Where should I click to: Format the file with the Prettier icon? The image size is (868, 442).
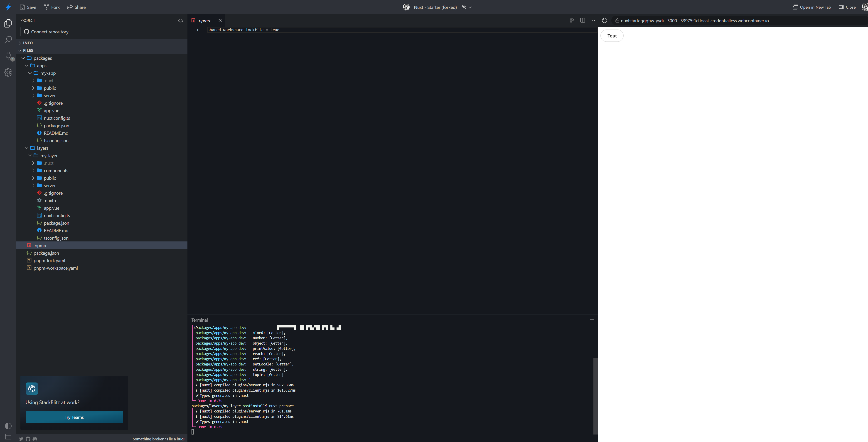[572, 20]
